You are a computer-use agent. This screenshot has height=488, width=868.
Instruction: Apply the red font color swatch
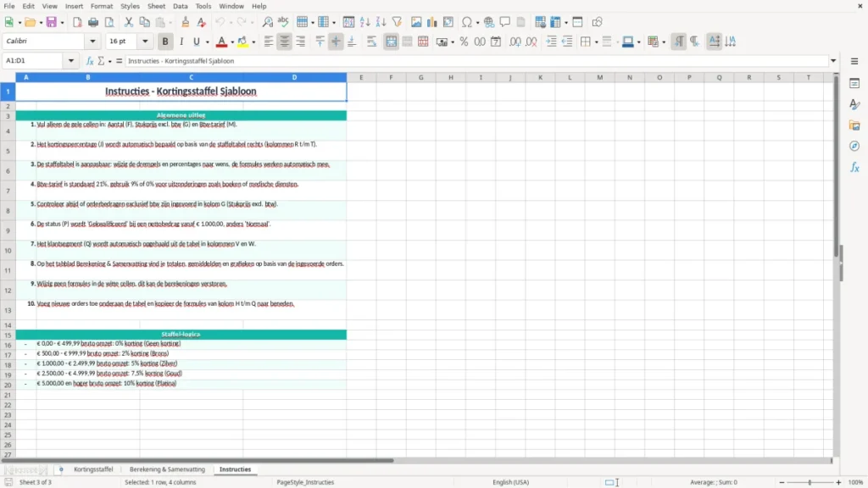(x=221, y=42)
